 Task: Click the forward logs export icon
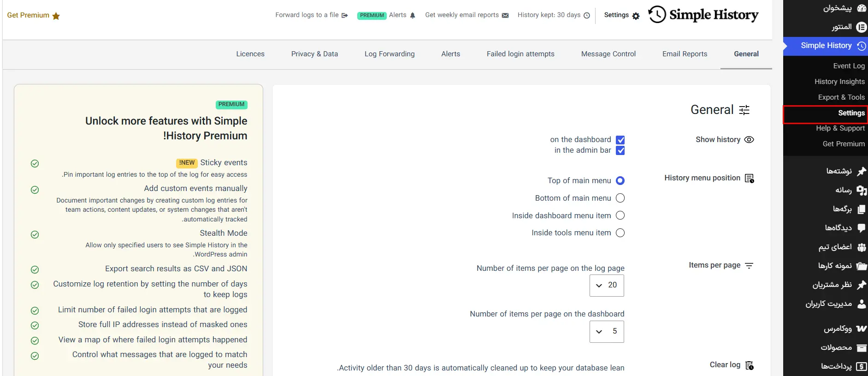(x=344, y=16)
